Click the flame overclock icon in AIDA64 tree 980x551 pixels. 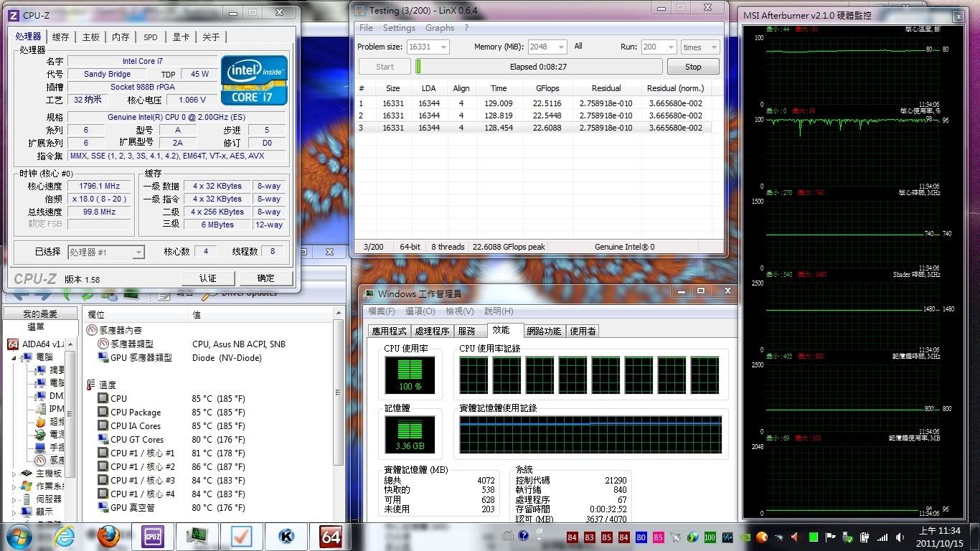pyautogui.click(x=40, y=422)
